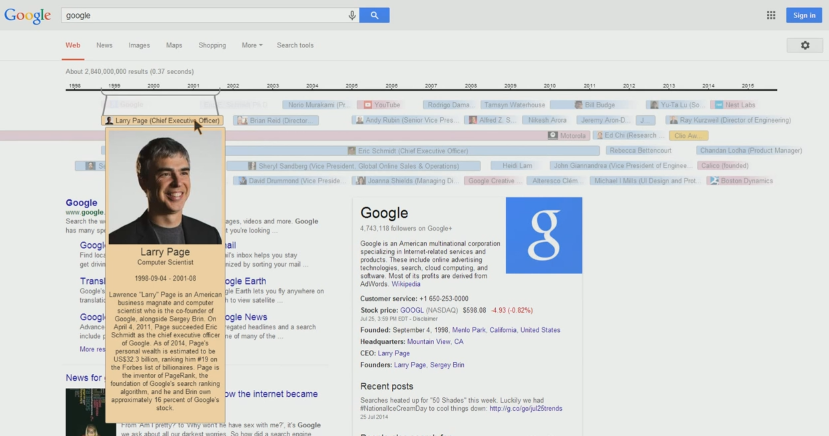The height and width of the screenshot is (436, 829).
Task: Go to the Maps tab
Action: click(174, 45)
